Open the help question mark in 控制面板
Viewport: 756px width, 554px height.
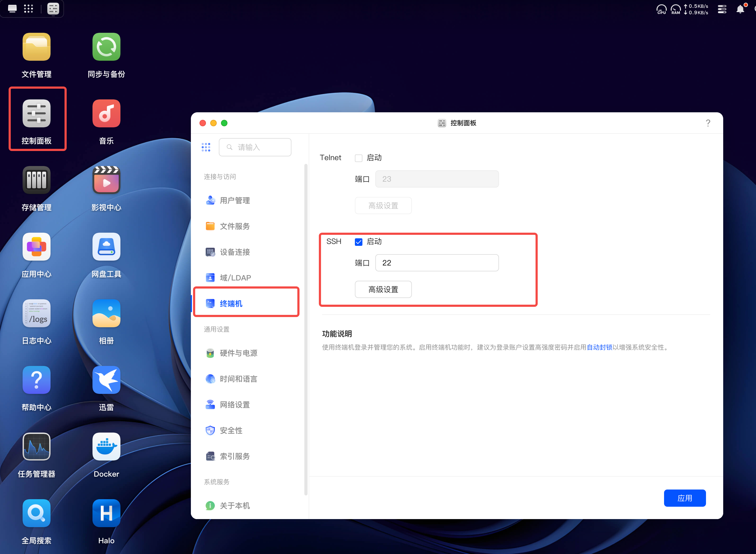(x=708, y=123)
